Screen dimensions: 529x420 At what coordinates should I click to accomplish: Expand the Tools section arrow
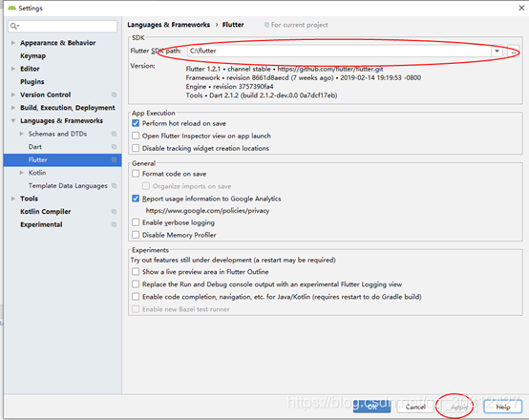pos(13,199)
